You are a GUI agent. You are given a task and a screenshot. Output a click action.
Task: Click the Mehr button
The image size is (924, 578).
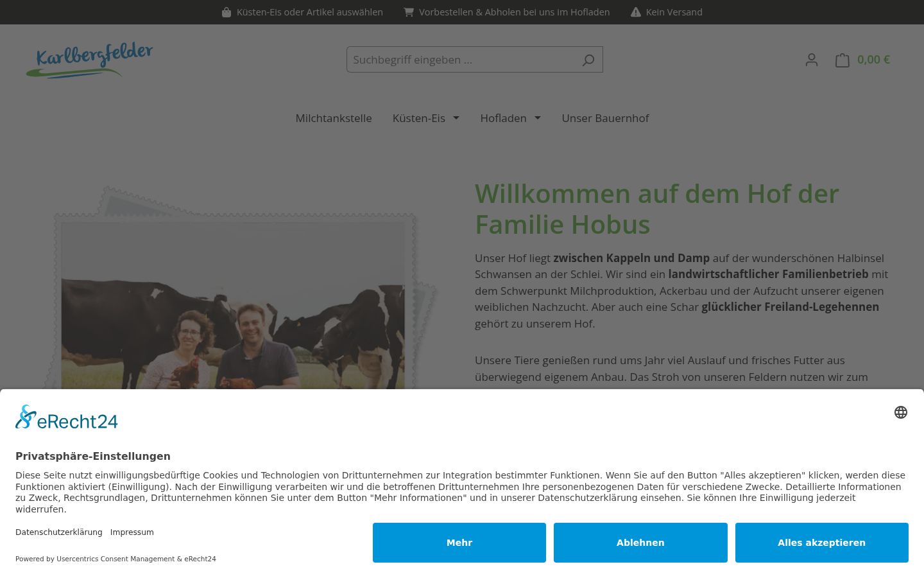(x=459, y=543)
